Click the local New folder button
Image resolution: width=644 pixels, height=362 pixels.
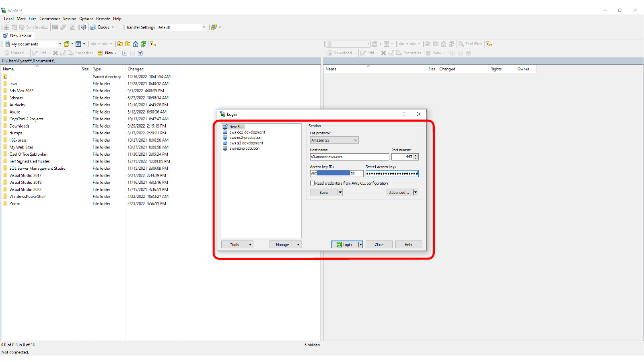pos(107,53)
